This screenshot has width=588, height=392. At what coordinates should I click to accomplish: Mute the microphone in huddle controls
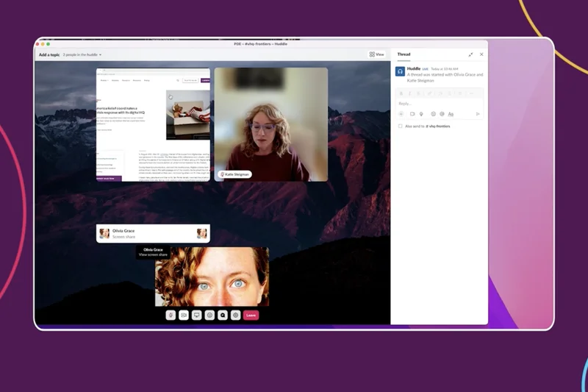(171, 315)
